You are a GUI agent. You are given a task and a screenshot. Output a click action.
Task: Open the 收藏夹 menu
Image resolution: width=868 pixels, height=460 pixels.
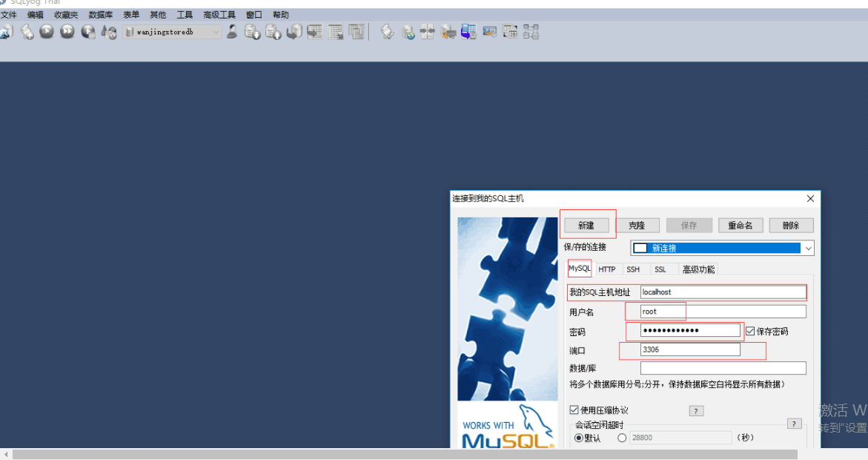tap(66, 15)
